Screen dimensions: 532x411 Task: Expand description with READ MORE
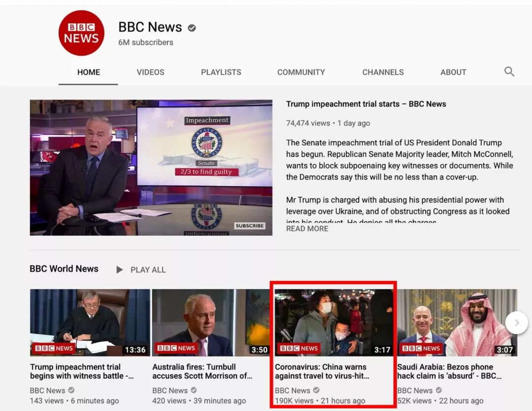(x=307, y=228)
